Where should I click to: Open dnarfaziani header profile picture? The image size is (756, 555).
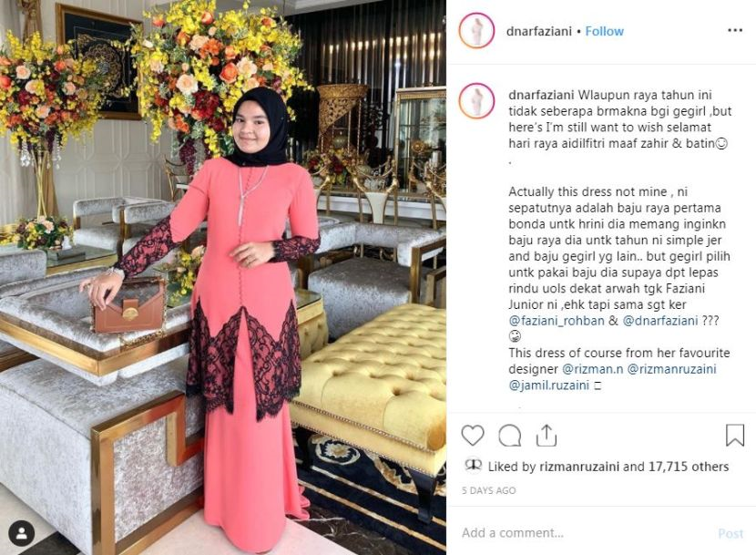tap(476, 30)
